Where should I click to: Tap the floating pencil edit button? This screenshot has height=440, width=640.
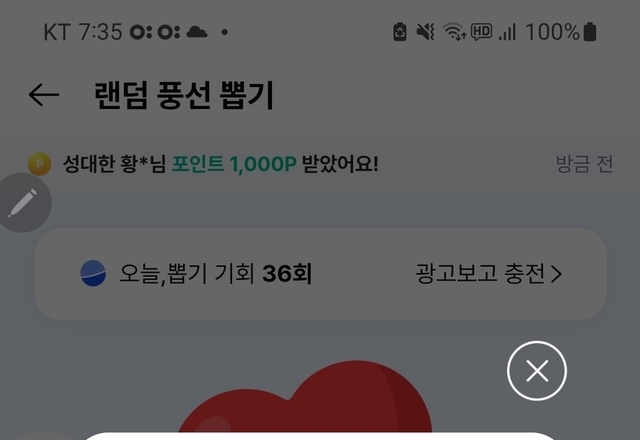tap(22, 202)
